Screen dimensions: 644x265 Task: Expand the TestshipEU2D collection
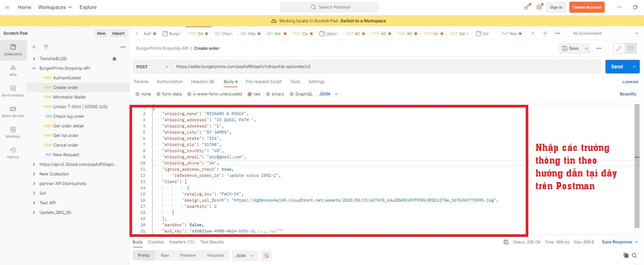pos(34,59)
